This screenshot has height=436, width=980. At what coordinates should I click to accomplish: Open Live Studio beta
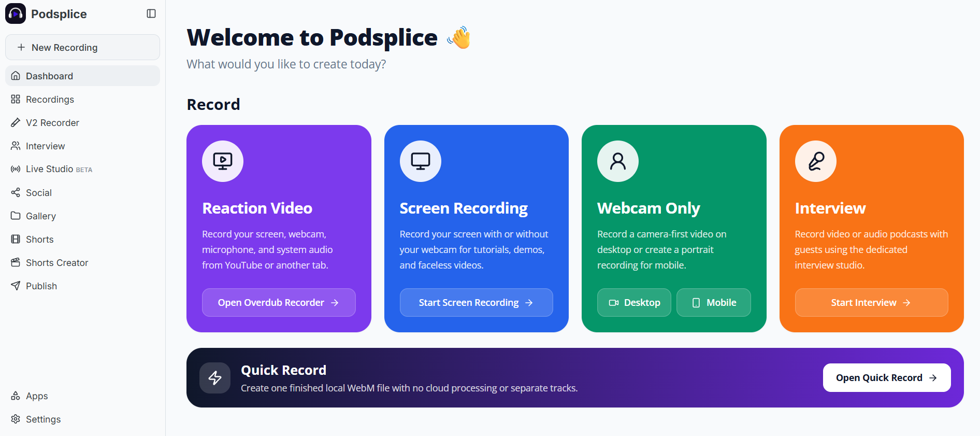pyautogui.click(x=82, y=169)
